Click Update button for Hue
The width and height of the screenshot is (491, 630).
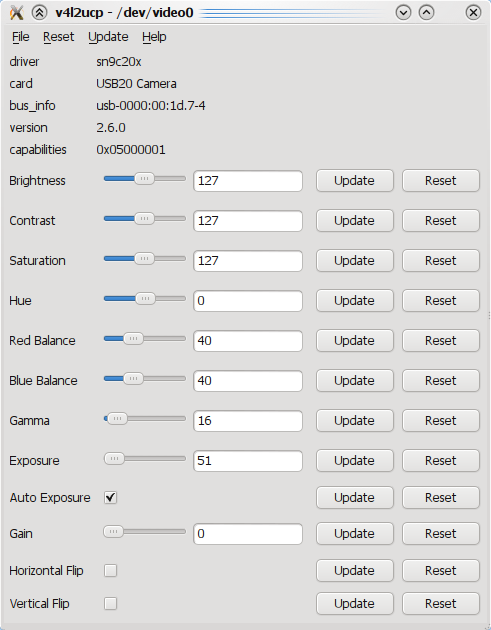click(354, 301)
